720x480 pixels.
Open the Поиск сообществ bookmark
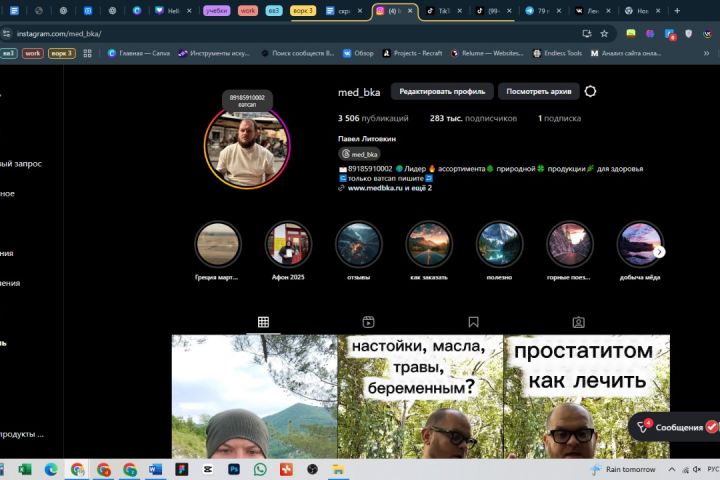[298, 53]
